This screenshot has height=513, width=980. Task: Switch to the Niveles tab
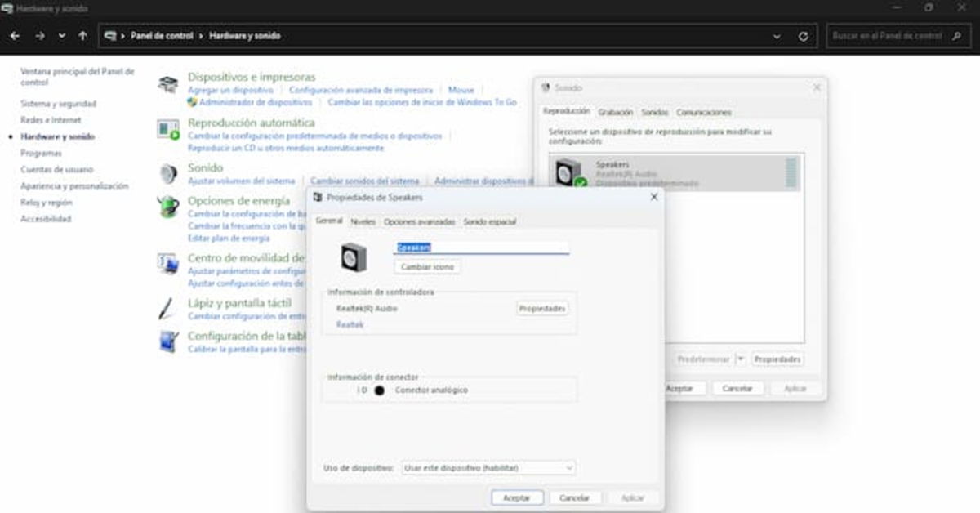pos(363,221)
